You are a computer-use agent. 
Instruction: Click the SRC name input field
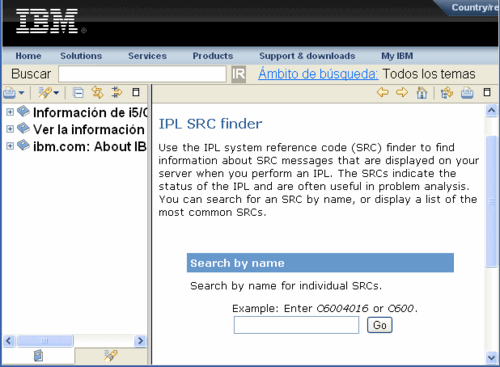click(x=296, y=325)
